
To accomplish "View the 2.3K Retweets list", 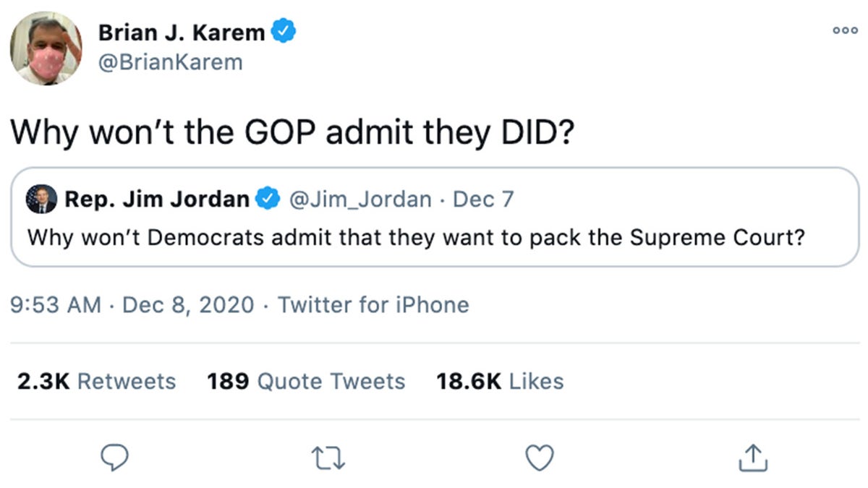I will pyautogui.click(x=96, y=381).
